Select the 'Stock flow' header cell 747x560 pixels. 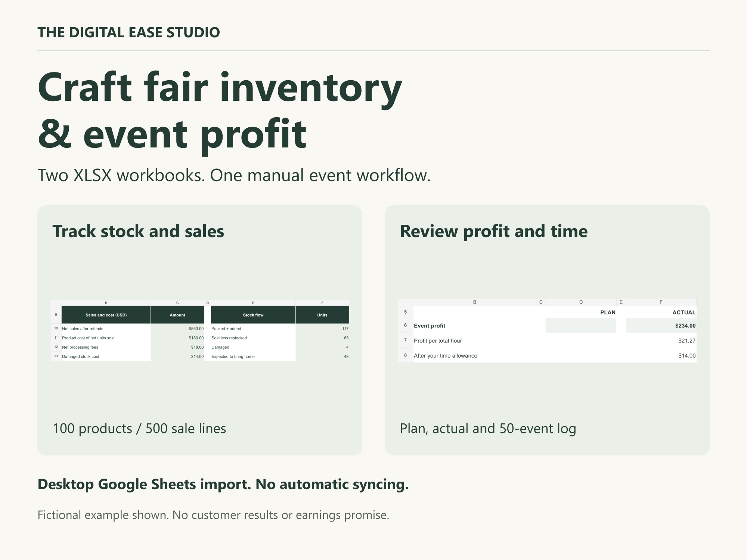[x=253, y=315]
